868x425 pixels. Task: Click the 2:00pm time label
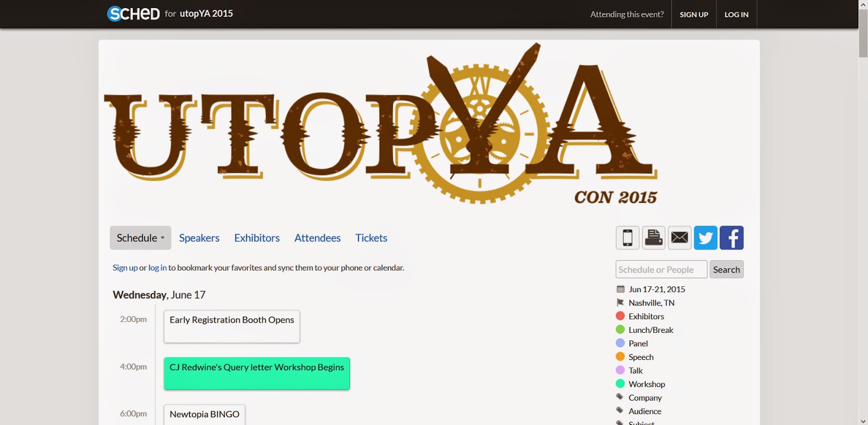tap(133, 319)
